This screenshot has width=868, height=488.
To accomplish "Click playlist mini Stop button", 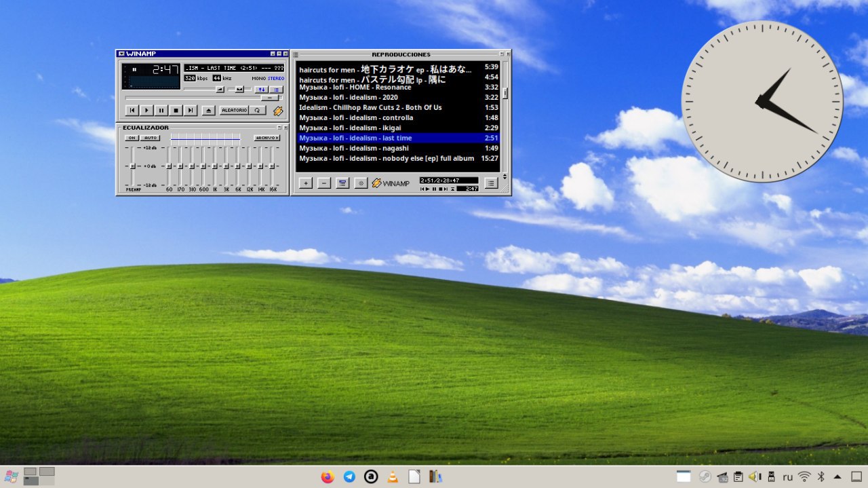I will point(441,189).
